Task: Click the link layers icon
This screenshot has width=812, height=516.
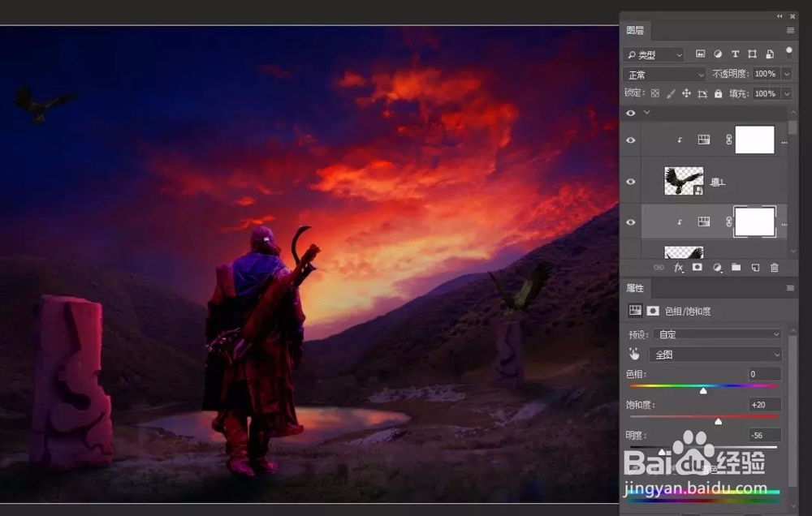Action: pyautogui.click(x=659, y=268)
